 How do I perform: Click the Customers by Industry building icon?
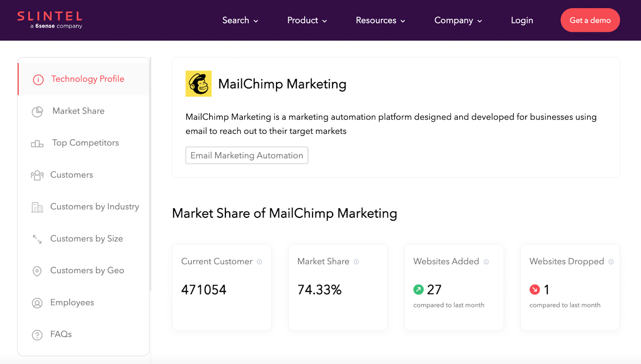pyautogui.click(x=37, y=207)
